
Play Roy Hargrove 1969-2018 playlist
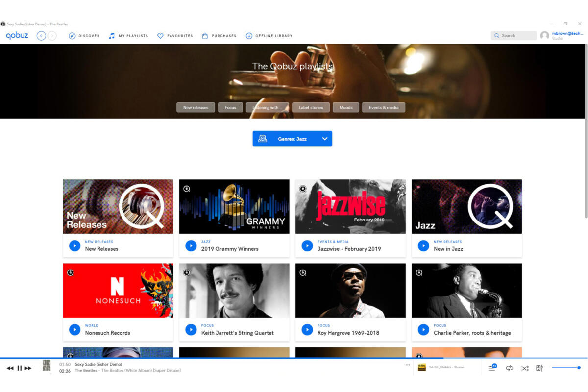tap(307, 329)
